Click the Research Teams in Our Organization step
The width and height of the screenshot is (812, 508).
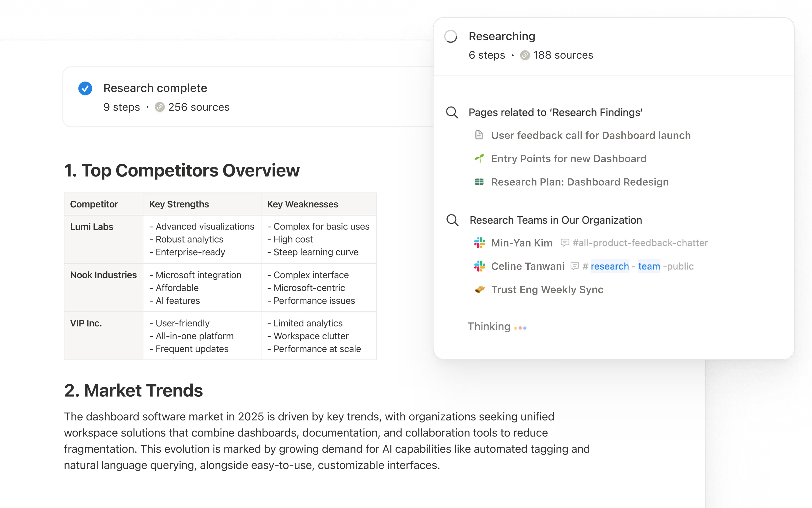click(x=556, y=220)
